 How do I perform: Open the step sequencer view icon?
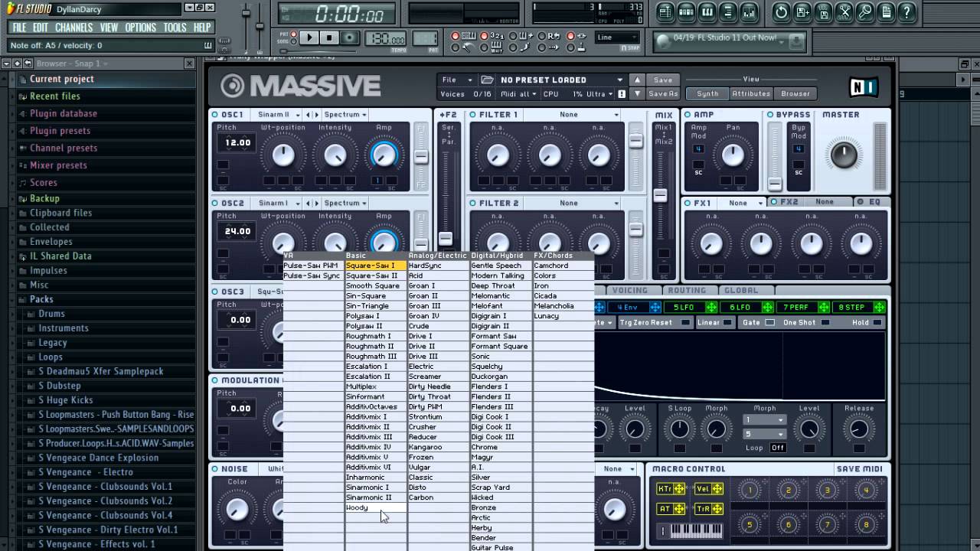pyautogui.click(x=686, y=11)
